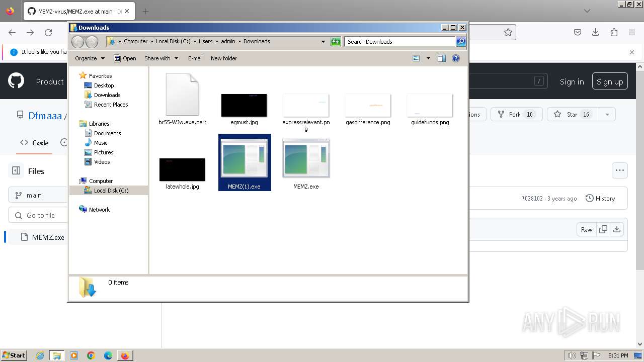Fork the repository on GitHub
644x362 pixels.
[x=517, y=115]
